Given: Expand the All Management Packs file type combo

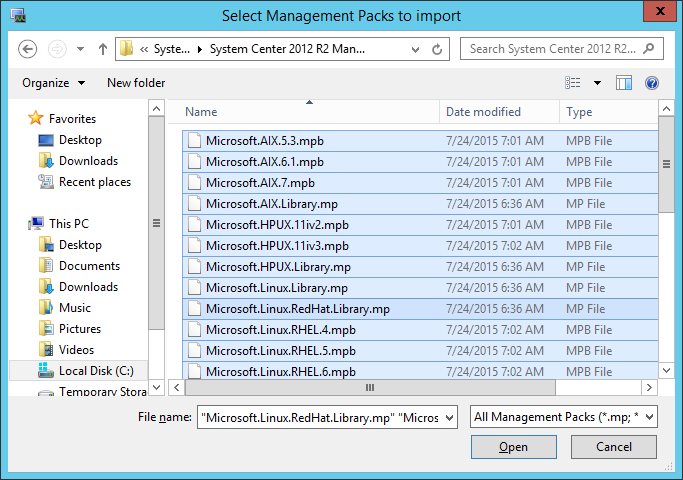Looking at the screenshot, I should coord(564,417).
